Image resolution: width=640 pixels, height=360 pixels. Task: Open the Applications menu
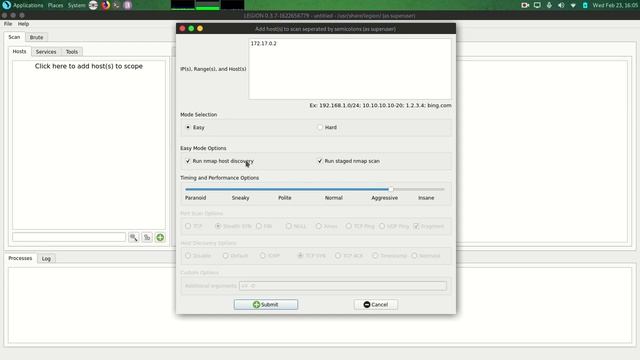(x=28, y=5)
